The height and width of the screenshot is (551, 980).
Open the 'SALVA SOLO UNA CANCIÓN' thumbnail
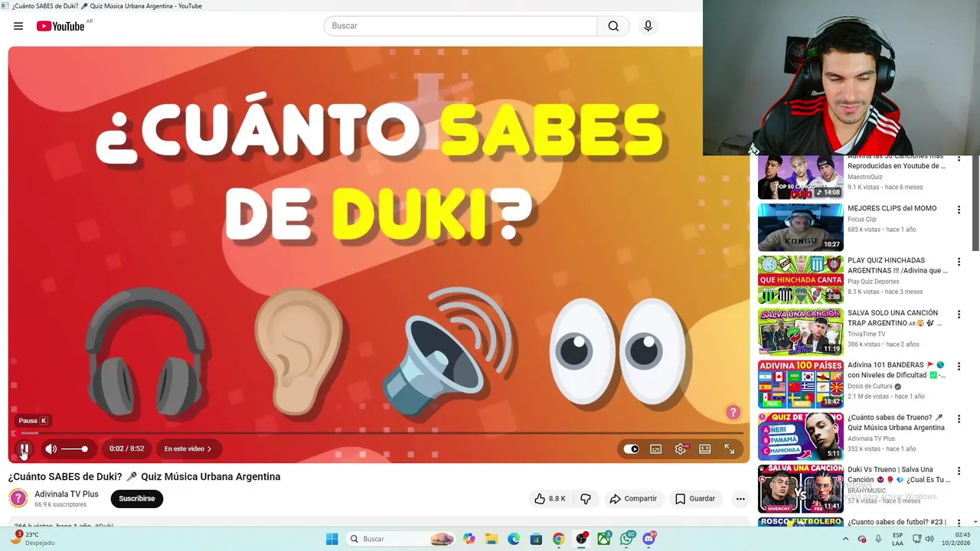pyautogui.click(x=800, y=331)
